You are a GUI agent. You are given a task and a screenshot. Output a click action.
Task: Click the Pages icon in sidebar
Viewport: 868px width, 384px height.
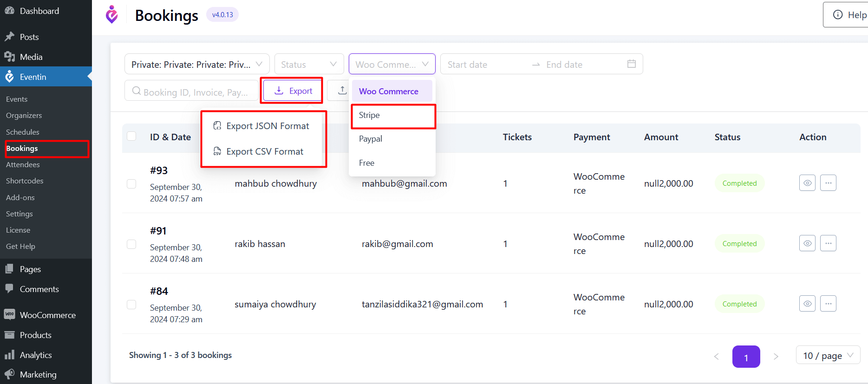pos(9,269)
